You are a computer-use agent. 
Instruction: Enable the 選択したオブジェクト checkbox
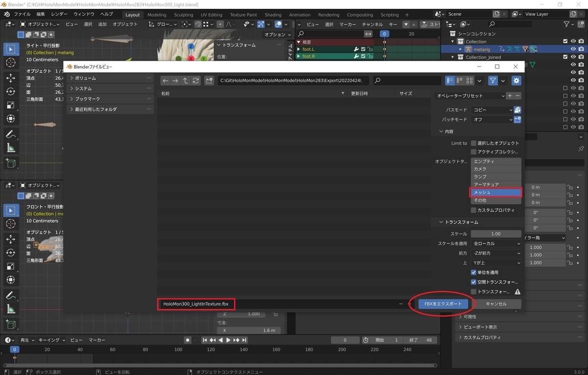[473, 143]
